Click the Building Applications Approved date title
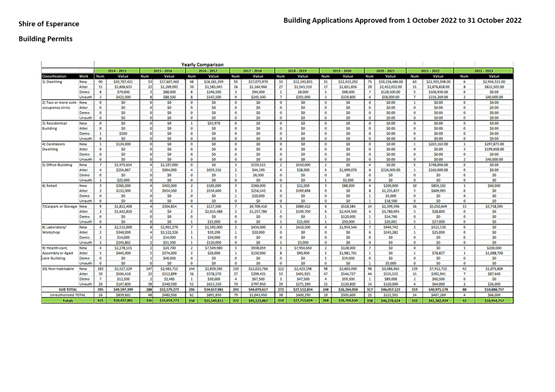This screenshot has height=392, width=555. [402, 21]
